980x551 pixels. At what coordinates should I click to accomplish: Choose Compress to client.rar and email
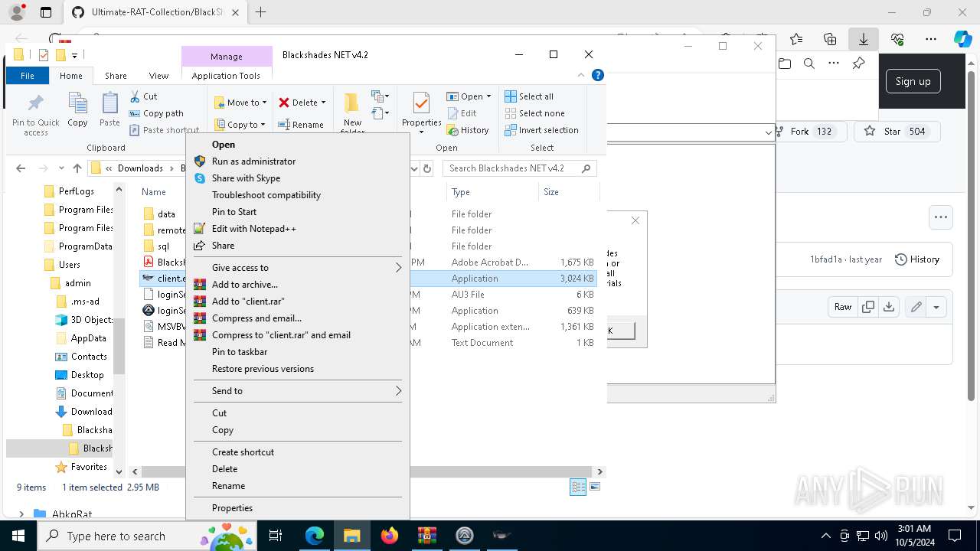pos(298,335)
